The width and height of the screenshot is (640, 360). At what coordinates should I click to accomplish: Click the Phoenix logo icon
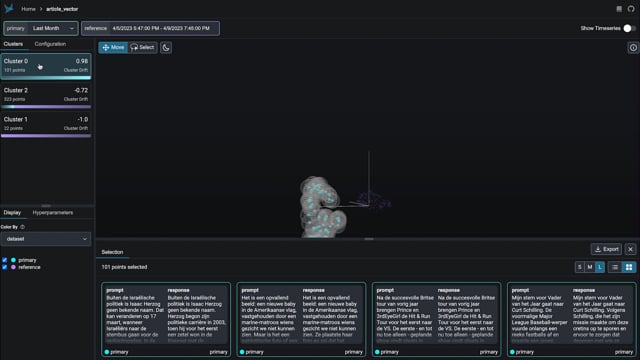coord(9,9)
